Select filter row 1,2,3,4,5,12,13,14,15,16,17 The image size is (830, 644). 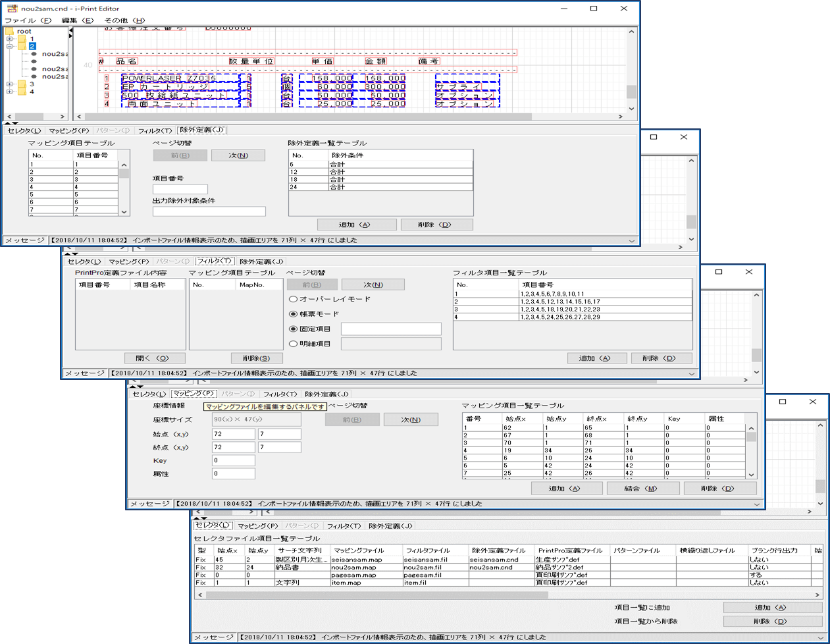(x=573, y=302)
